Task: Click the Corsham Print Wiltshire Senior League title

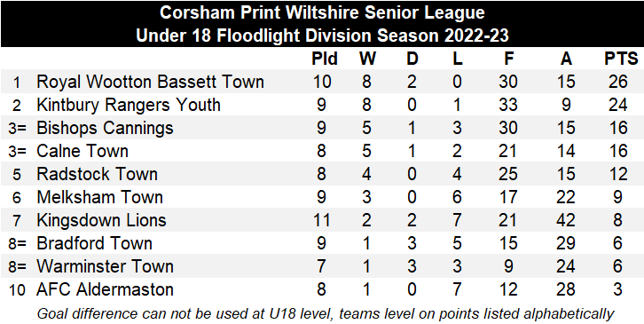Action: tap(322, 12)
